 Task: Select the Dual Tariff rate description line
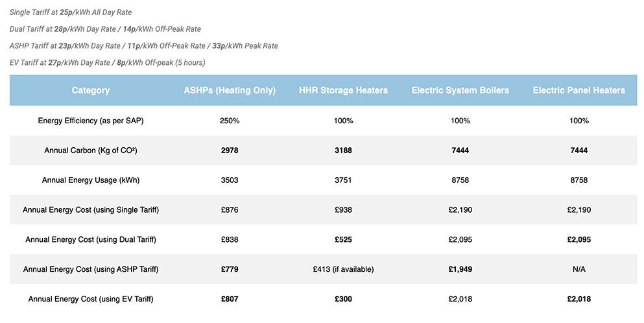105,29
